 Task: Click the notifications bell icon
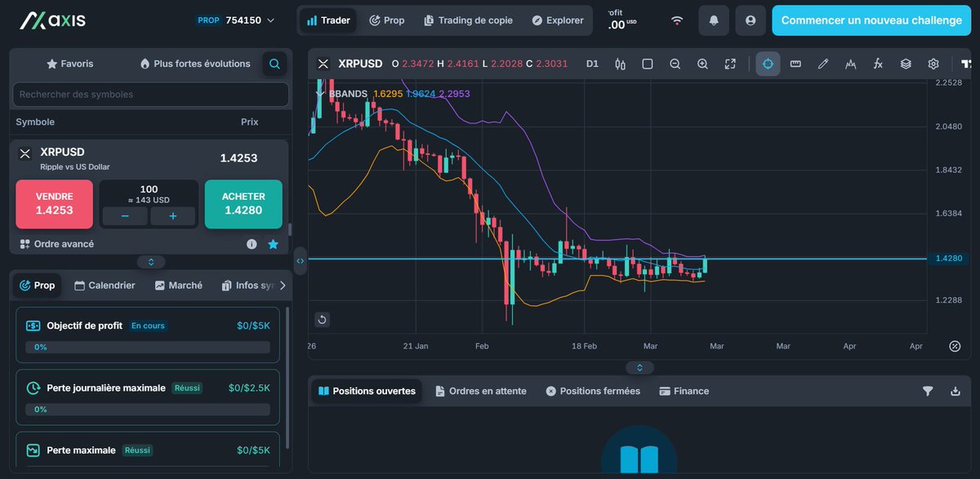coord(715,20)
